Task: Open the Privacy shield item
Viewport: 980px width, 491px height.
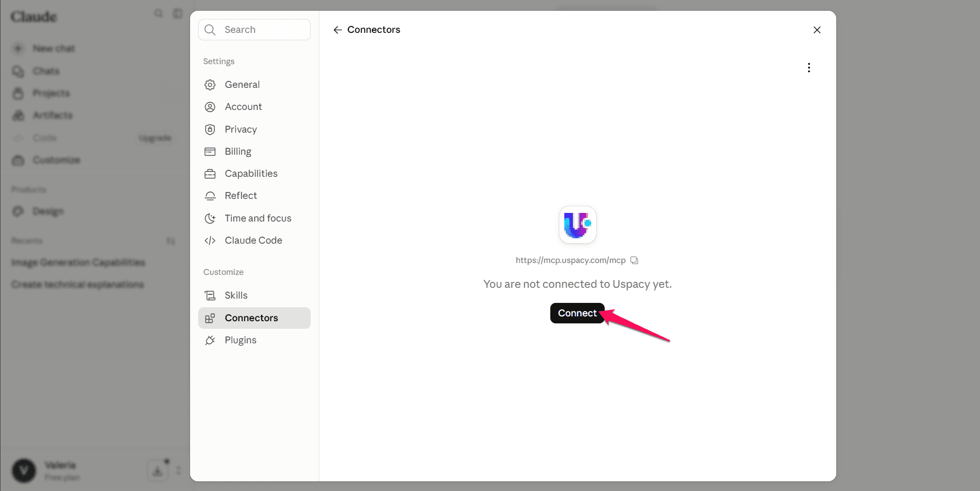Action: (x=254, y=129)
